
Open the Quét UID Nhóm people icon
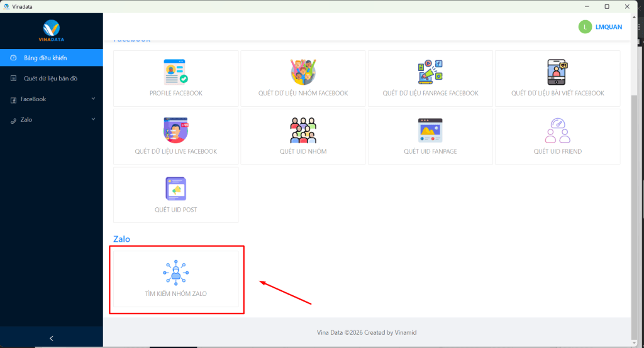303,130
